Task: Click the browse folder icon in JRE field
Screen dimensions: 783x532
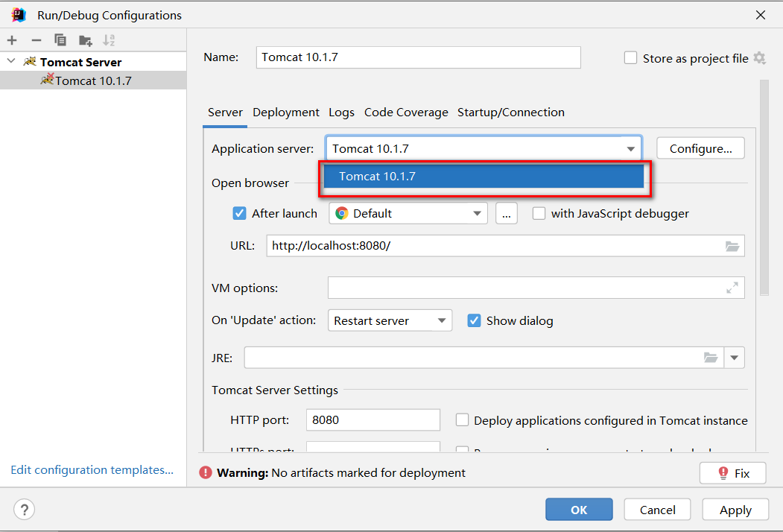Action: (711, 358)
